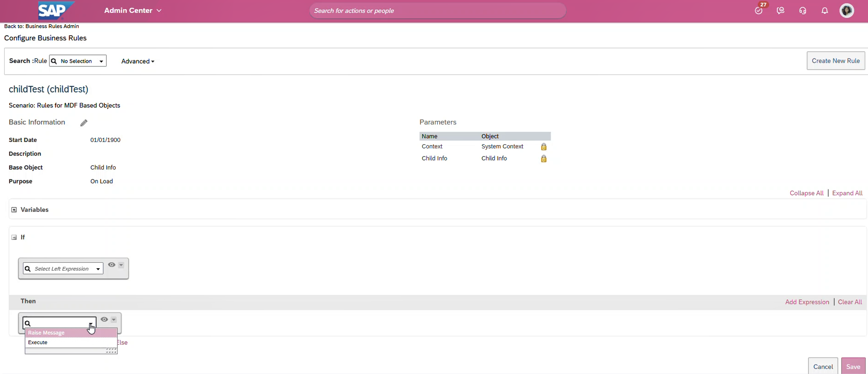The image size is (868, 374).
Task: Click search magnifier in Rule search box
Action: 54,61
